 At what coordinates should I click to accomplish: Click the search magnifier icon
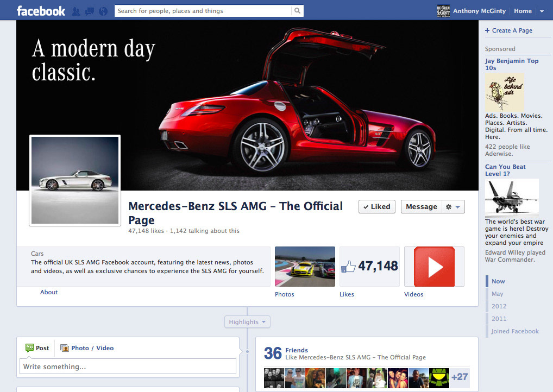tap(297, 10)
